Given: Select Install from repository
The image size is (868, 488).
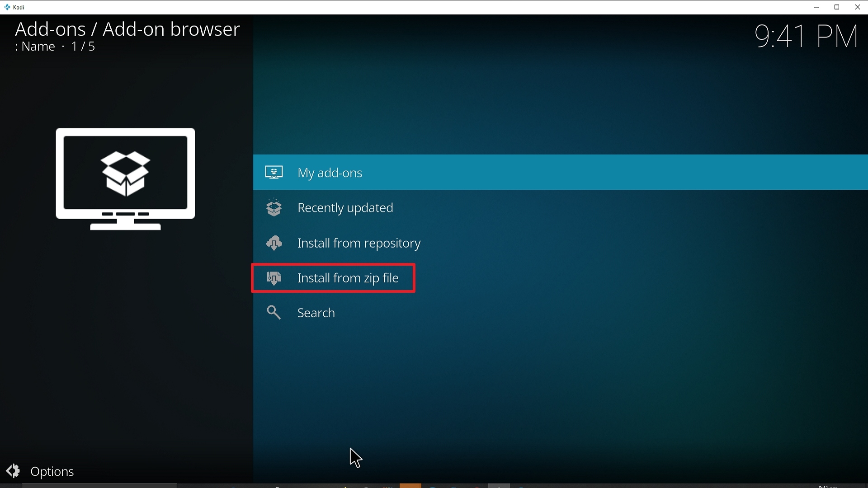Looking at the screenshot, I should tap(560, 243).
